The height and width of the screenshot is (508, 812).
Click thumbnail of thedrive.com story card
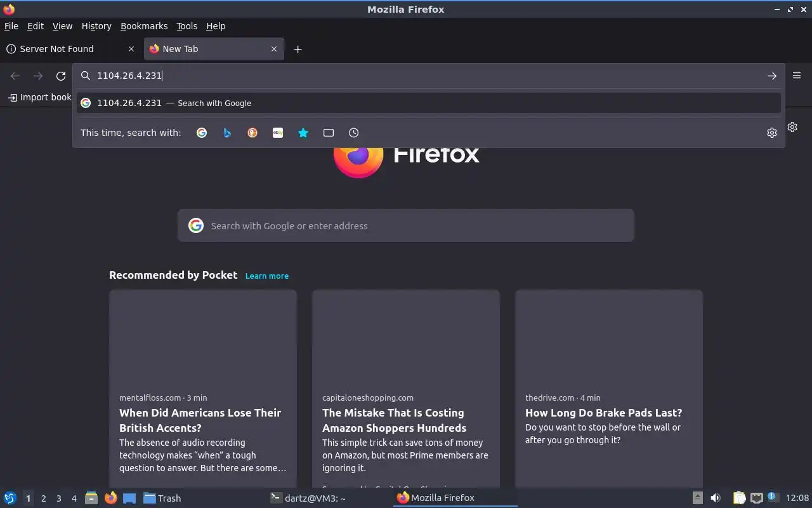[x=609, y=337]
